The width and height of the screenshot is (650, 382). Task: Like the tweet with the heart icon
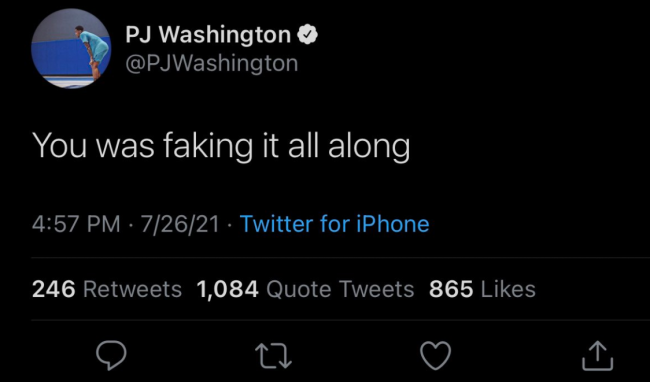coord(436,355)
